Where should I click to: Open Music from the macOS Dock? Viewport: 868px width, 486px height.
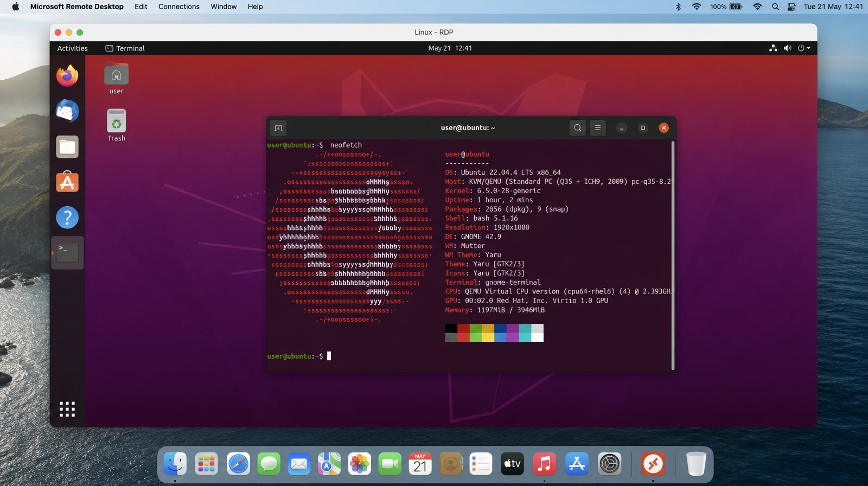(x=544, y=464)
